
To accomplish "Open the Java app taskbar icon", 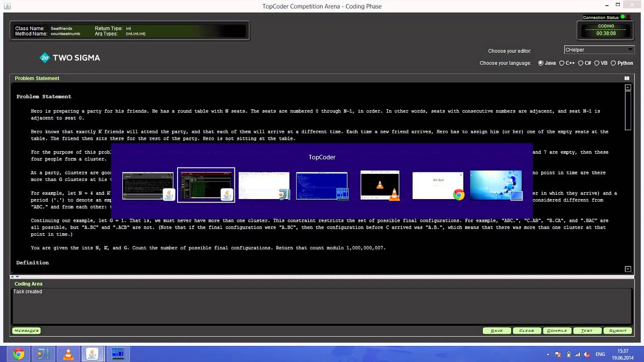I will (x=93, y=354).
